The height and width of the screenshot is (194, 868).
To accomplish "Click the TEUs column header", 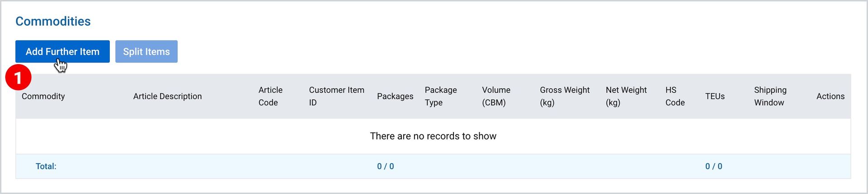I will pos(715,96).
